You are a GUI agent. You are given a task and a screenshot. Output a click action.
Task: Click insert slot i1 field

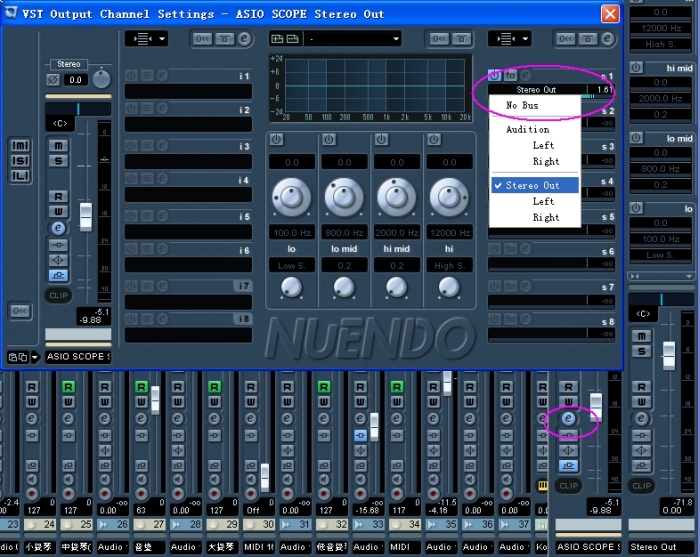click(188, 91)
